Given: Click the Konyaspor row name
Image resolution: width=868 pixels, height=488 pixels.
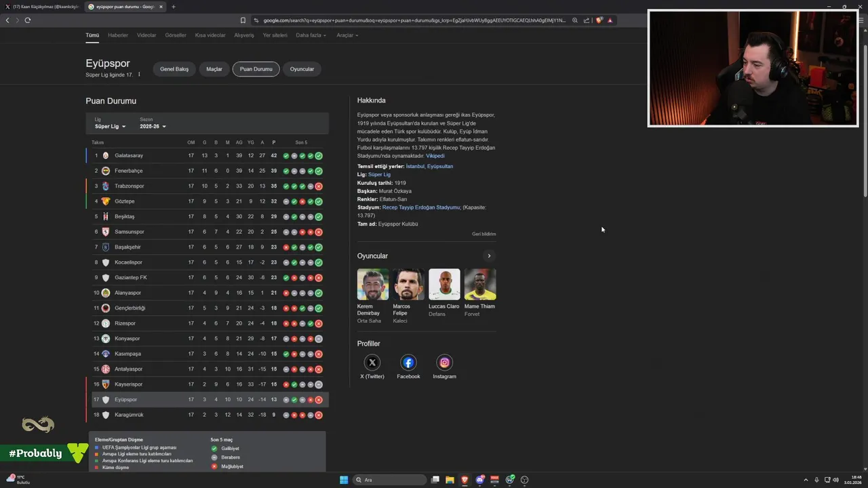Looking at the screenshot, I should tap(127, 339).
